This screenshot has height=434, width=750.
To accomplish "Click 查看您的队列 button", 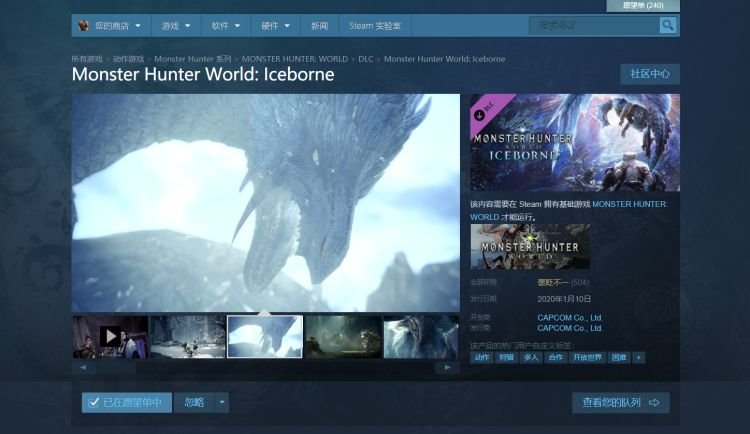I will pyautogui.click(x=620, y=402).
